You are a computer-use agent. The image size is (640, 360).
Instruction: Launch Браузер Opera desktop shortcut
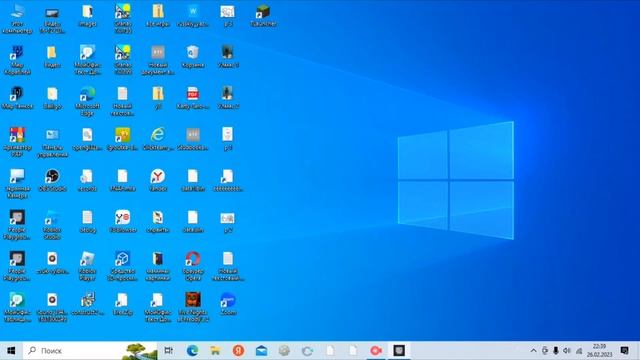(x=193, y=266)
